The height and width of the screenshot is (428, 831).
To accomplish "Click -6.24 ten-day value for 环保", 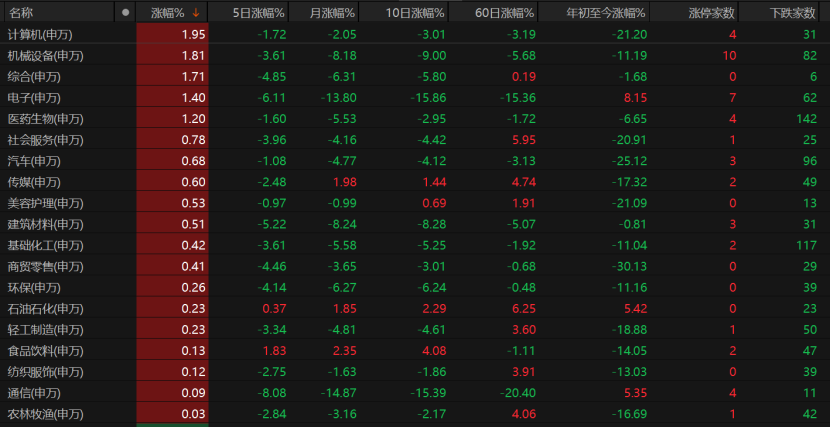I will tap(432, 288).
